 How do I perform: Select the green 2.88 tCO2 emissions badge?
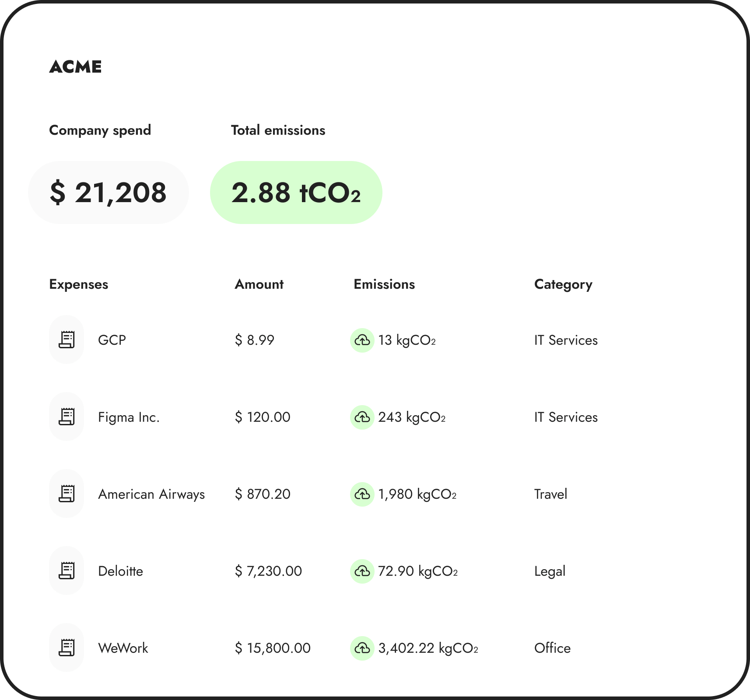[x=296, y=192]
